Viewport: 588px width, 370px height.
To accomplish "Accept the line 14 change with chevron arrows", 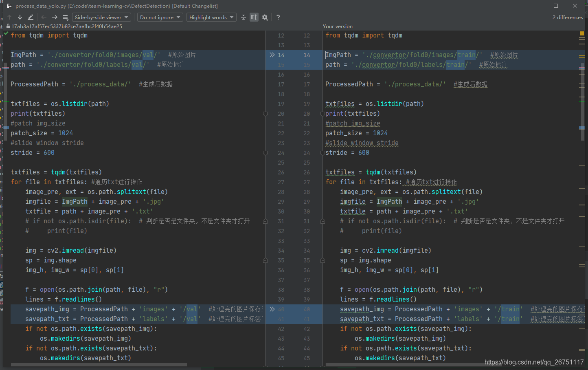I will [272, 55].
